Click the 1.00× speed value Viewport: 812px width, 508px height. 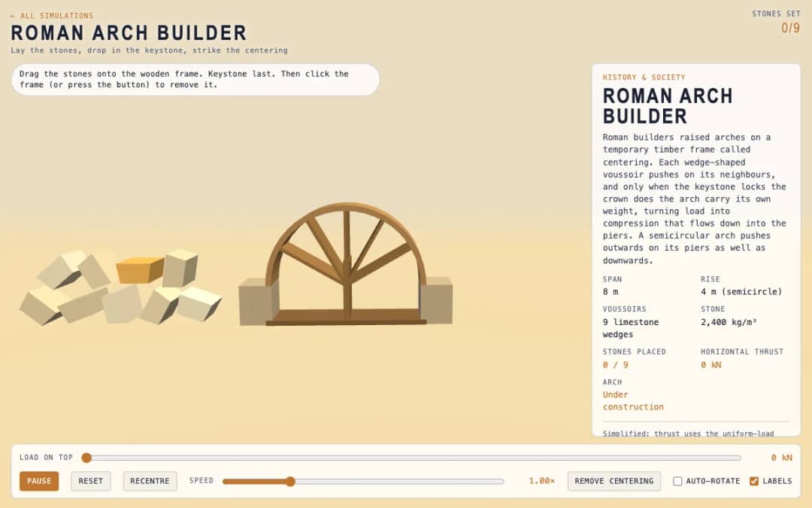541,481
